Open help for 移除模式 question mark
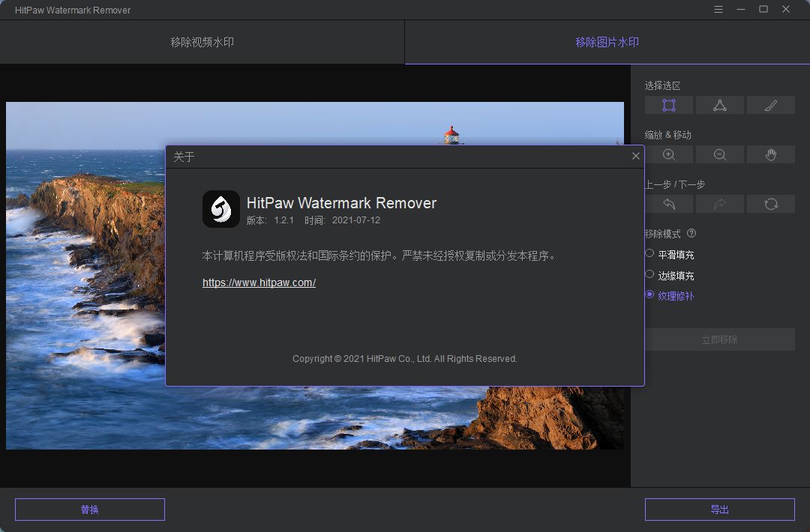810x532 pixels. (x=691, y=233)
